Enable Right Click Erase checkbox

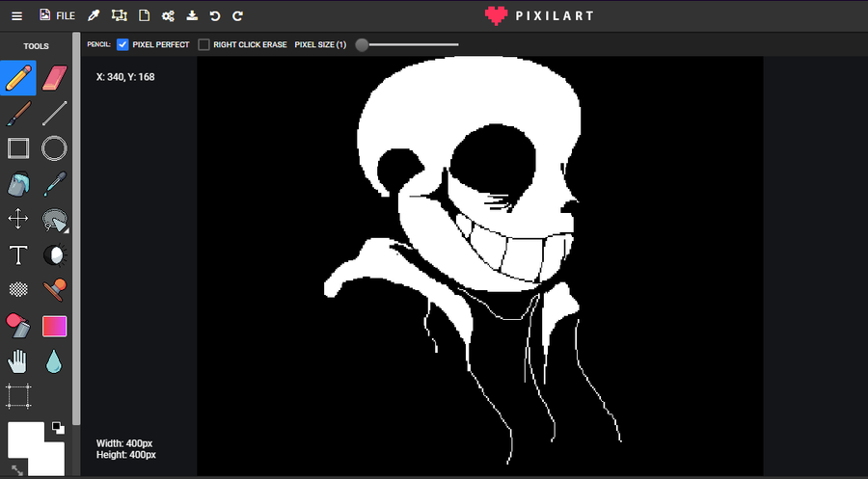(x=203, y=44)
